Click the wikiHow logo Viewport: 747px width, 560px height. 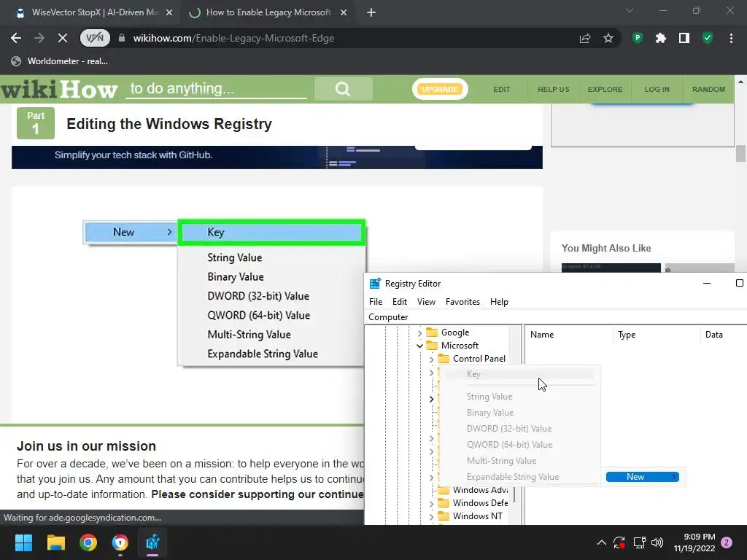click(59, 89)
